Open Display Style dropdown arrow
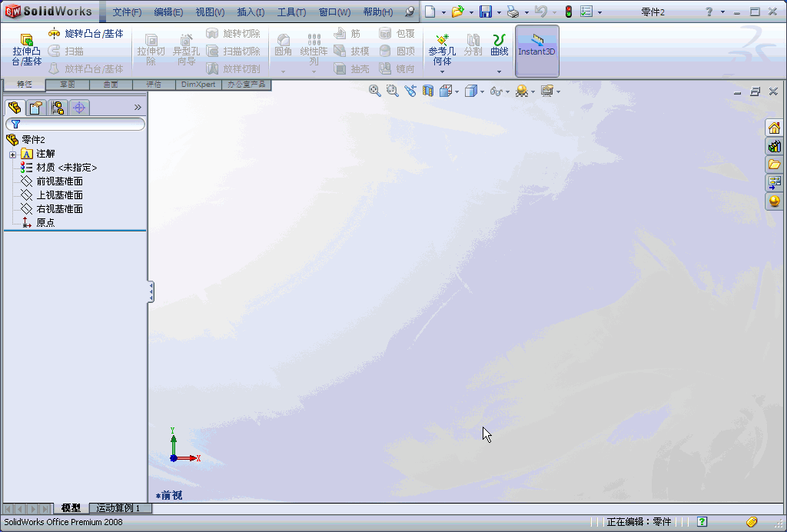 (x=483, y=91)
